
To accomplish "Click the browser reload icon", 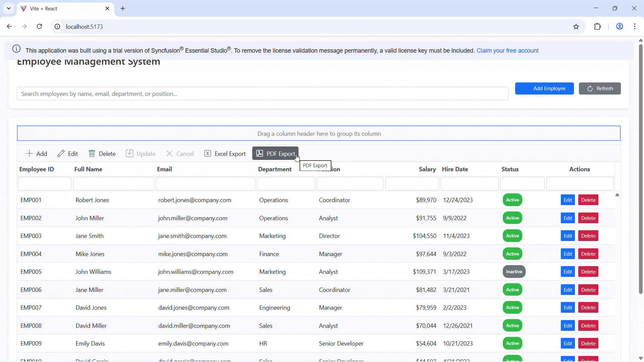I will pos(39,26).
